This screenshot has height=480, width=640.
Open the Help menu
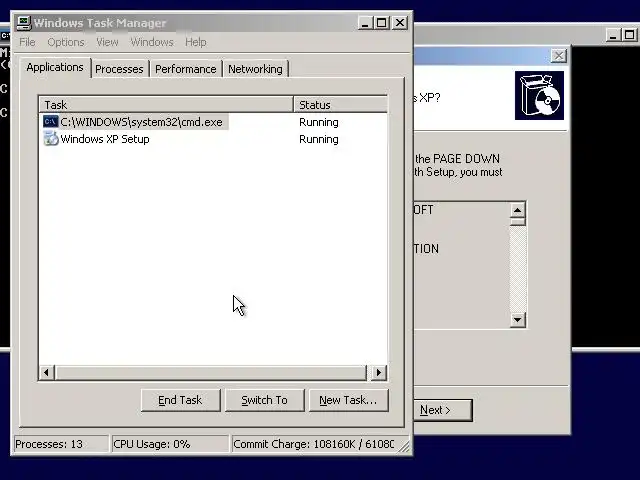[196, 42]
